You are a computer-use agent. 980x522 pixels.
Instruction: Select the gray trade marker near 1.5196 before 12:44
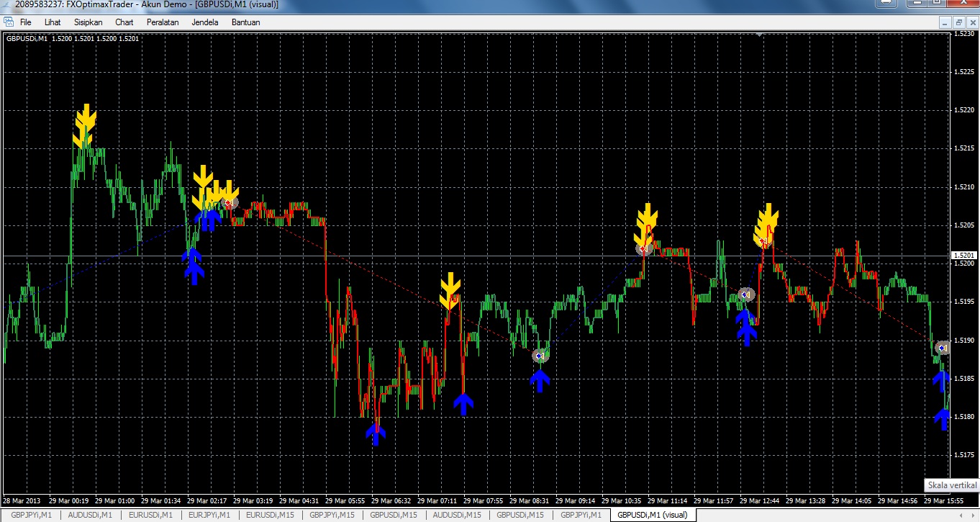click(x=746, y=294)
